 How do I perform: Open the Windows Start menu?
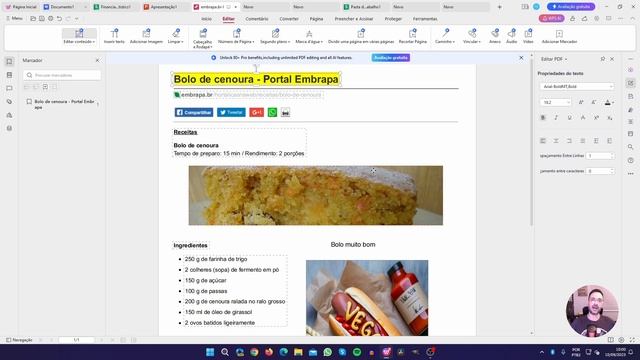[x=210, y=352]
